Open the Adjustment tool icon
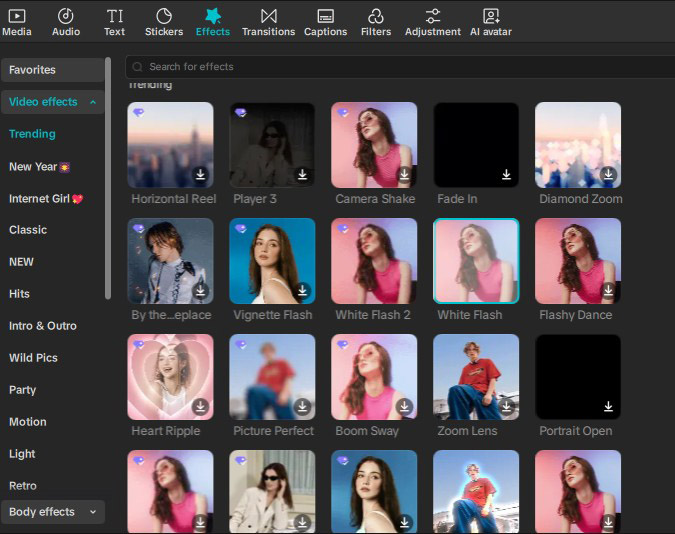 (x=432, y=16)
